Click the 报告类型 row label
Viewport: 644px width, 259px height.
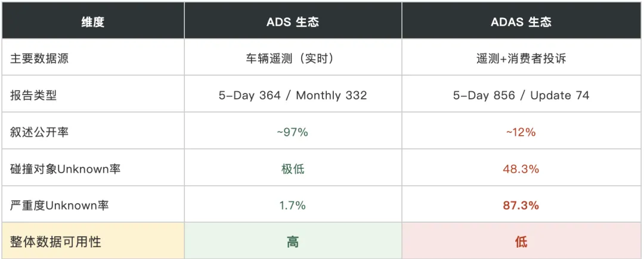click(x=33, y=95)
